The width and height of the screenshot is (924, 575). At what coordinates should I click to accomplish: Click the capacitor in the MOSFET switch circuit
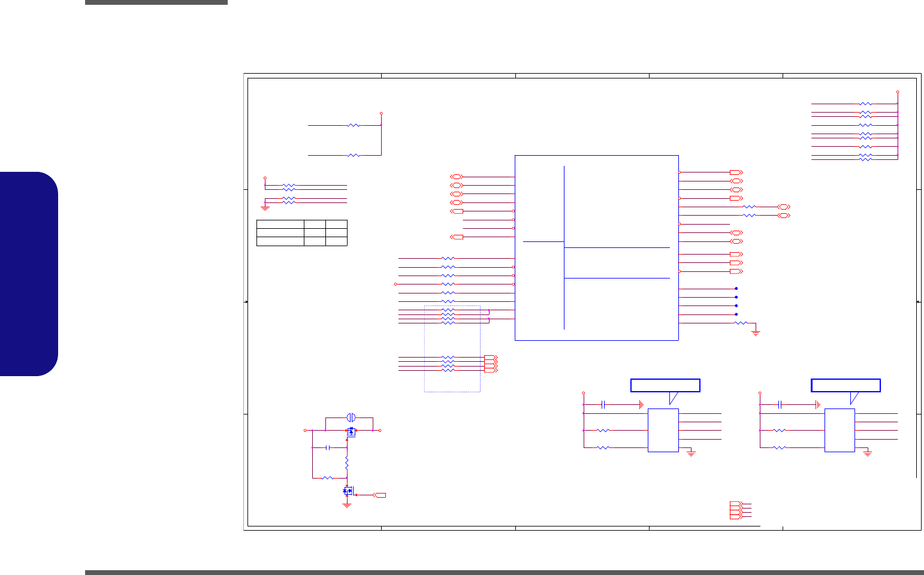coord(327,447)
